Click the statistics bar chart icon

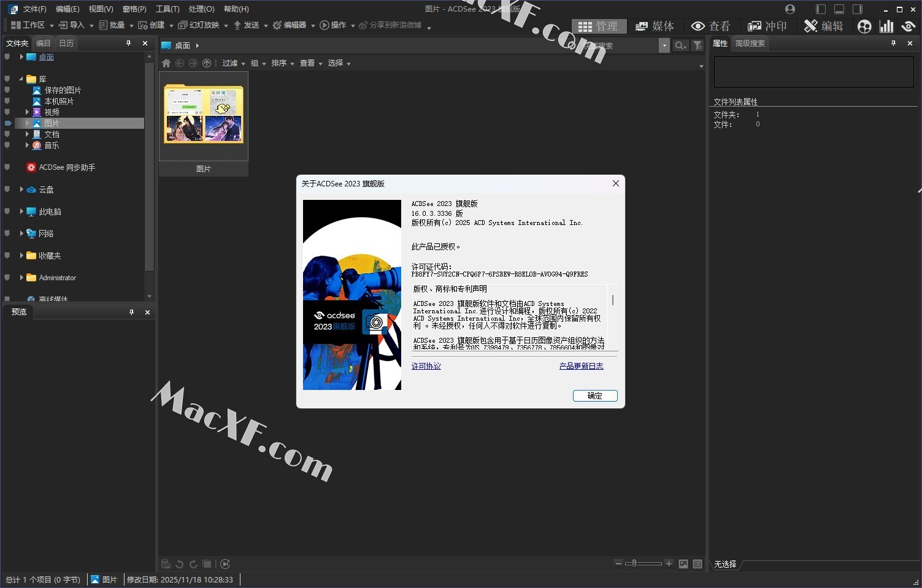click(886, 26)
